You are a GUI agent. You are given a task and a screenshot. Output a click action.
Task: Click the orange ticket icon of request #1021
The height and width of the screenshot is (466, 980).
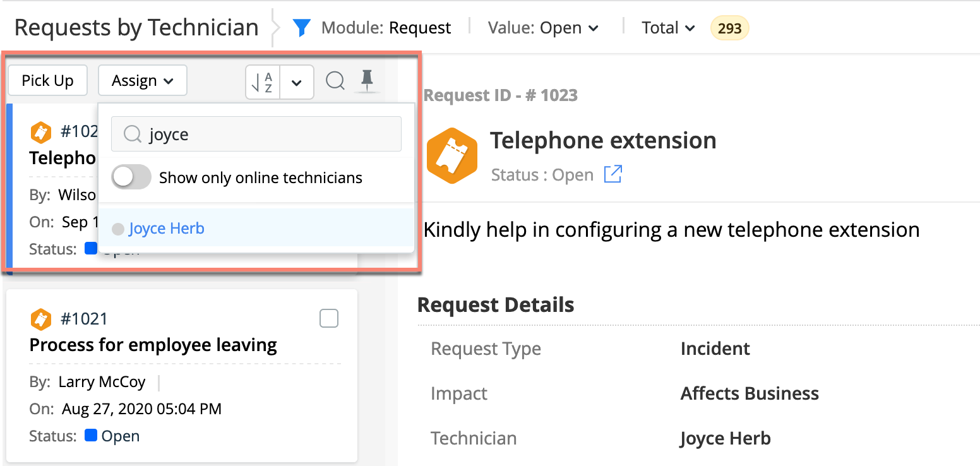tap(41, 319)
